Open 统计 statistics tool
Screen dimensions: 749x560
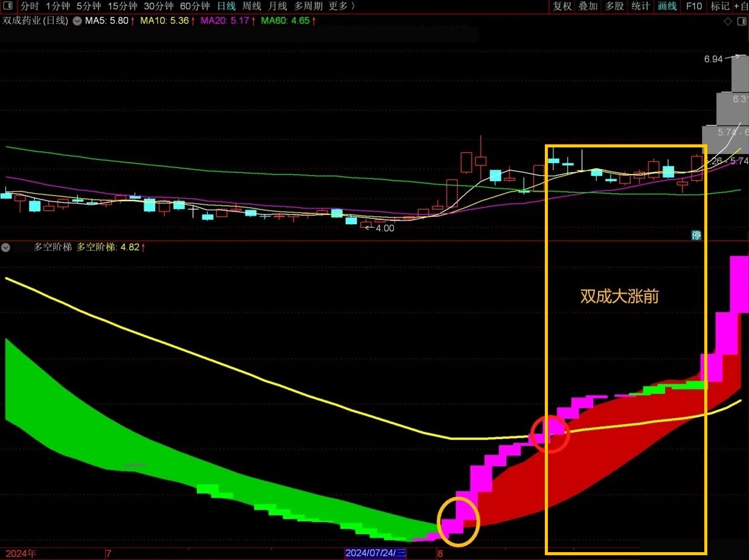pos(640,6)
